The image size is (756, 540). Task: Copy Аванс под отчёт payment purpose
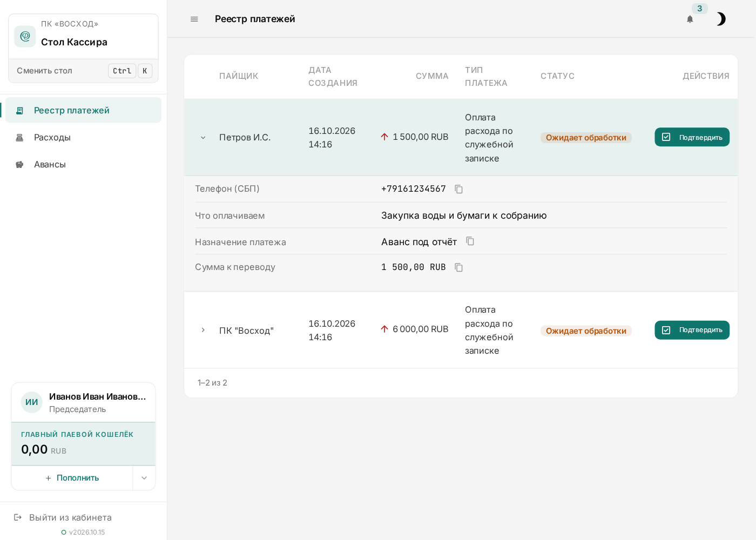click(470, 241)
